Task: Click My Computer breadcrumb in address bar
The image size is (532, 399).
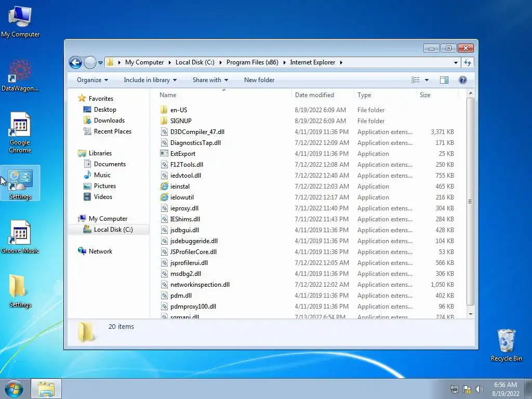Action: pyautogui.click(x=144, y=62)
